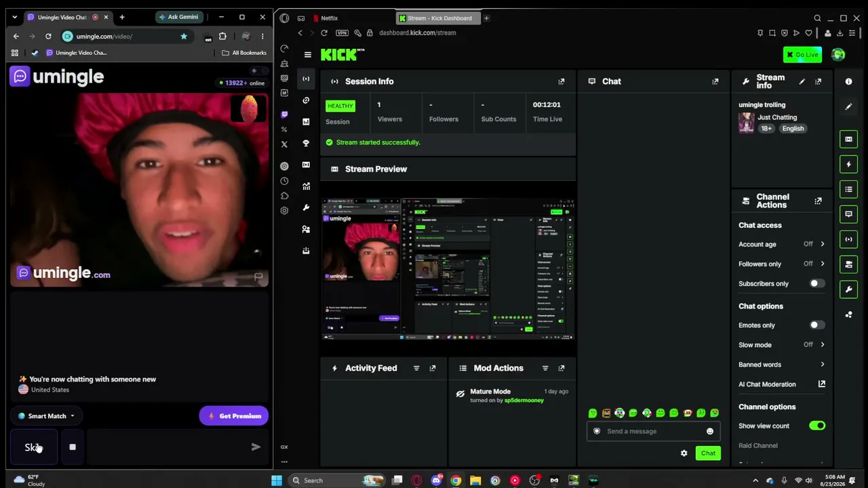Open Discord from the taskbar
This screenshot has width=868, height=488.
coord(436,481)
